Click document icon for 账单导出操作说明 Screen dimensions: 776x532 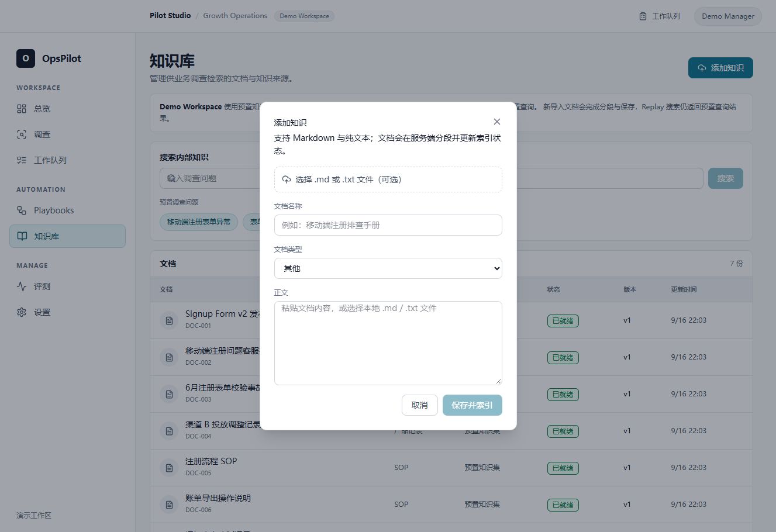(169, 505)
